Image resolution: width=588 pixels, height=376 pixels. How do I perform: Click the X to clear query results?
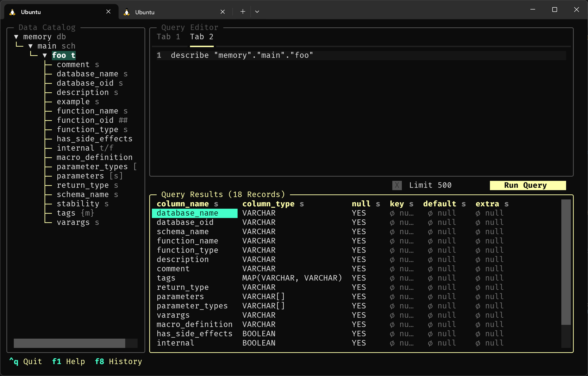(396, 185)
